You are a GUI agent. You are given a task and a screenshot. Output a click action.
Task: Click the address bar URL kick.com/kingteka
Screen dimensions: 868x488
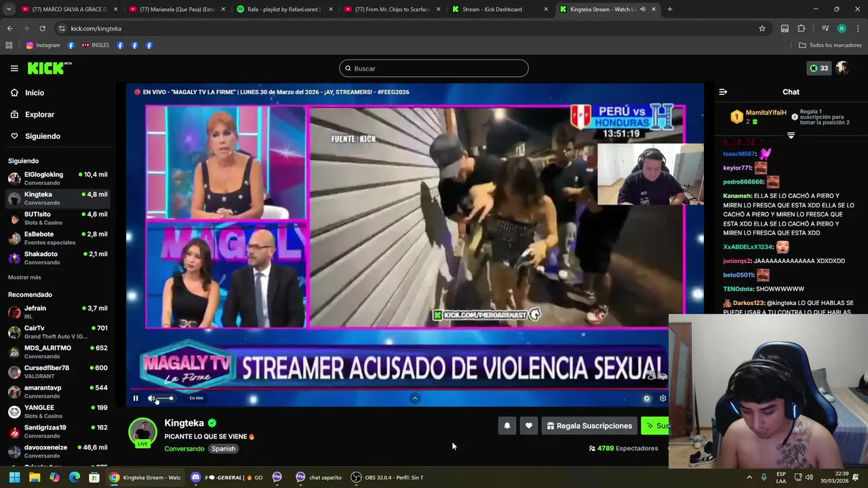(96, 28)
